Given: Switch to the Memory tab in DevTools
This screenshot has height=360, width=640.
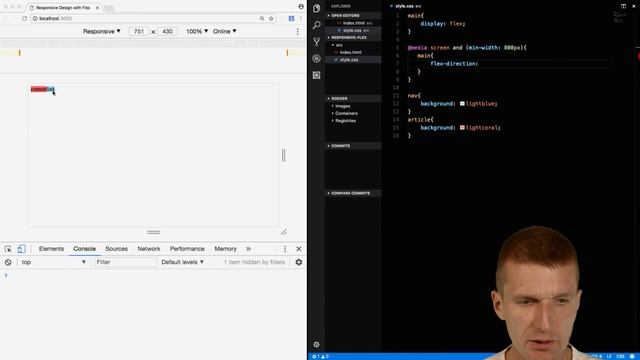Looking at the screenshot, I should click(225, 249).
